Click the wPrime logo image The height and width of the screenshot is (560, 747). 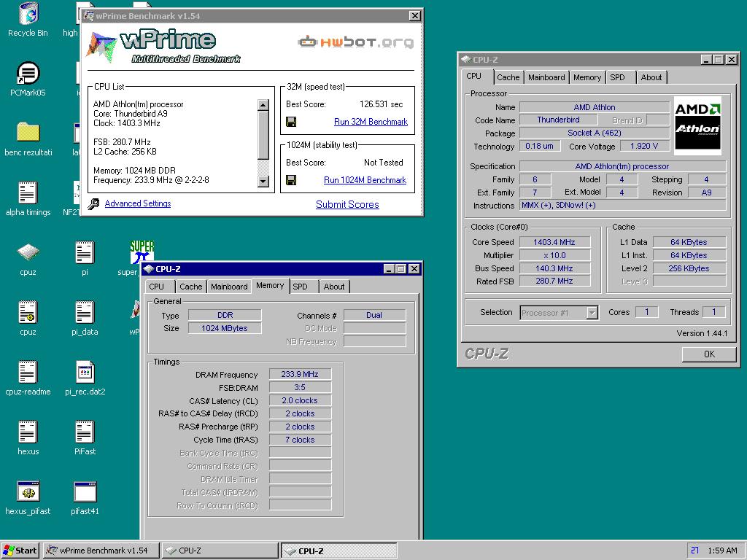click(163, 46)
